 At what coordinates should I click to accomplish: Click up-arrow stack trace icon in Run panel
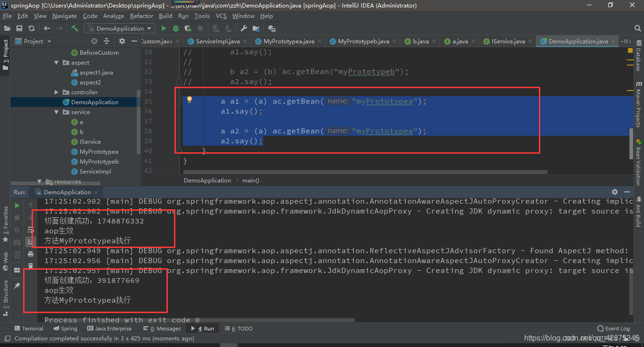(31, 206)
